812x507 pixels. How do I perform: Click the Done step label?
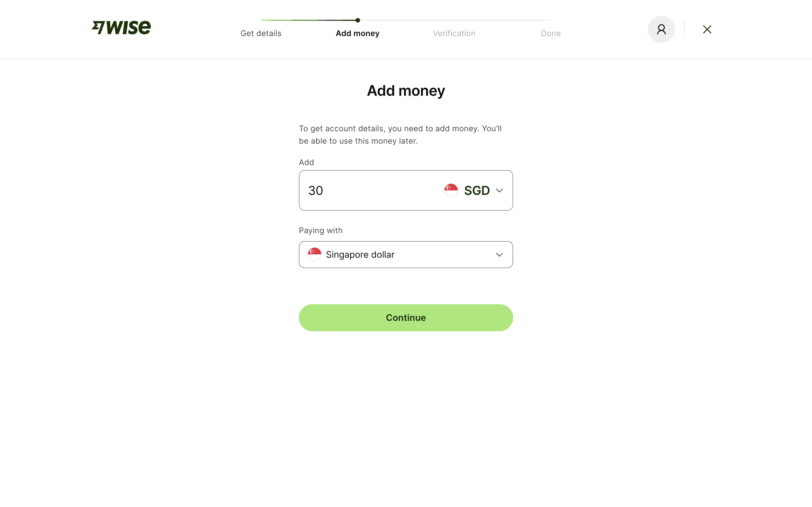(551, 34)
